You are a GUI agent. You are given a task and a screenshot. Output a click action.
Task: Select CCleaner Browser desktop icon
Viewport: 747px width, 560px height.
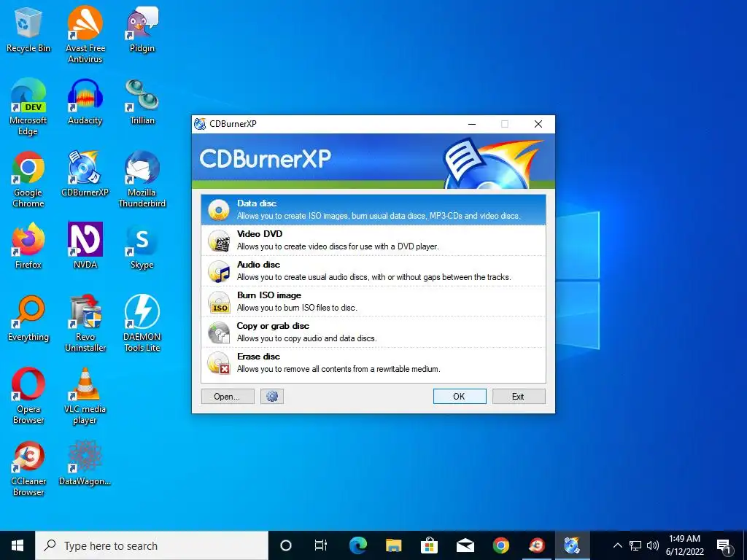pyautogui.click(x=28, y=469)
